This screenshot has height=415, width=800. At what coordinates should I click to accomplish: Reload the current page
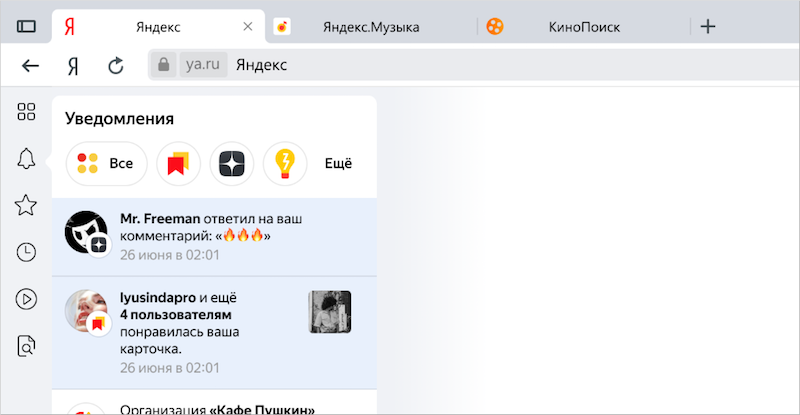pos(116,65)
